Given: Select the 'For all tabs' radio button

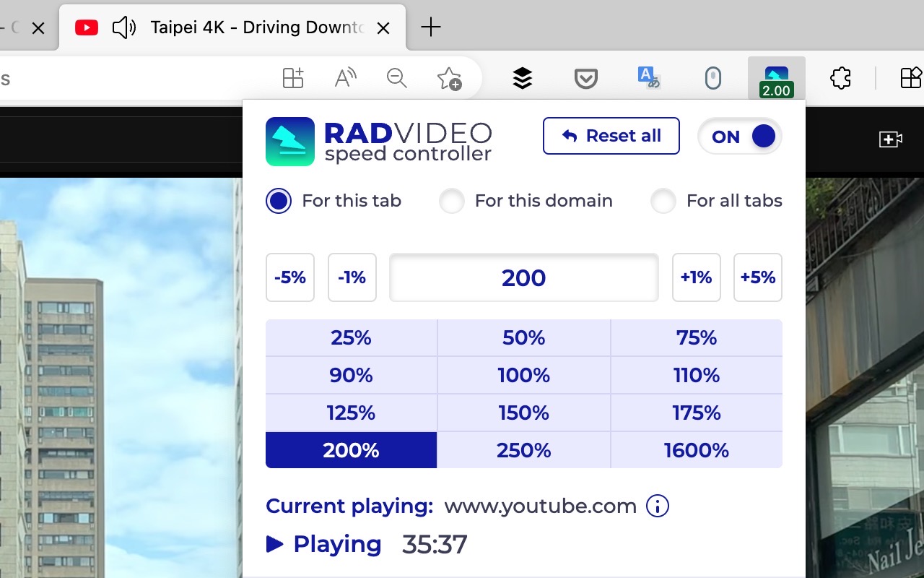Looking at the screenshot, I should (663, 202).
